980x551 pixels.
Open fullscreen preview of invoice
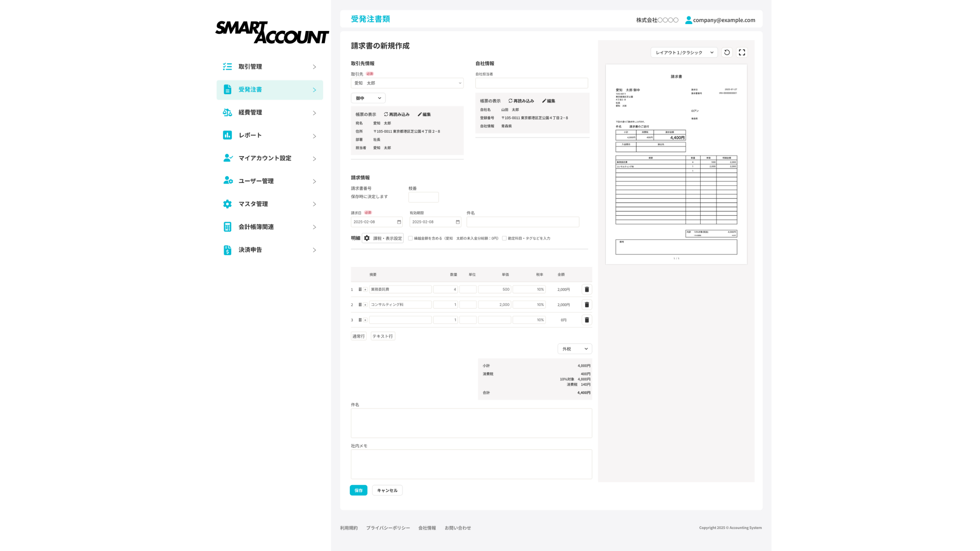[x=742, y=52]
